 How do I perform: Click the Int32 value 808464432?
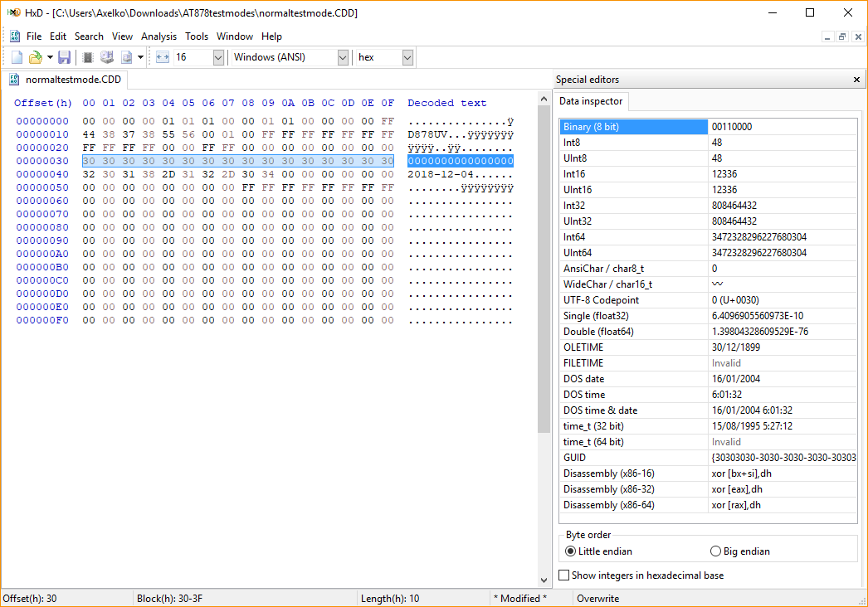734,206
